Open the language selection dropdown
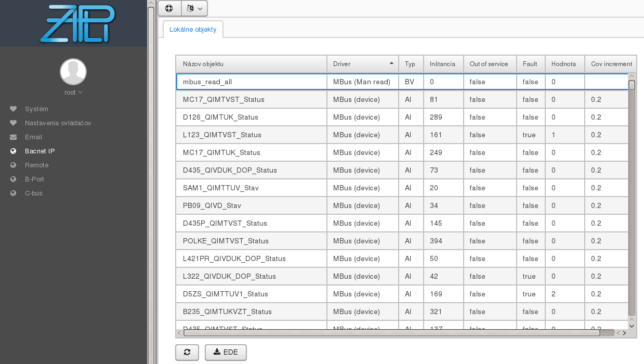The height and width of the screenshot is (364, 644). pyautogui.click(x=194, y=8)
